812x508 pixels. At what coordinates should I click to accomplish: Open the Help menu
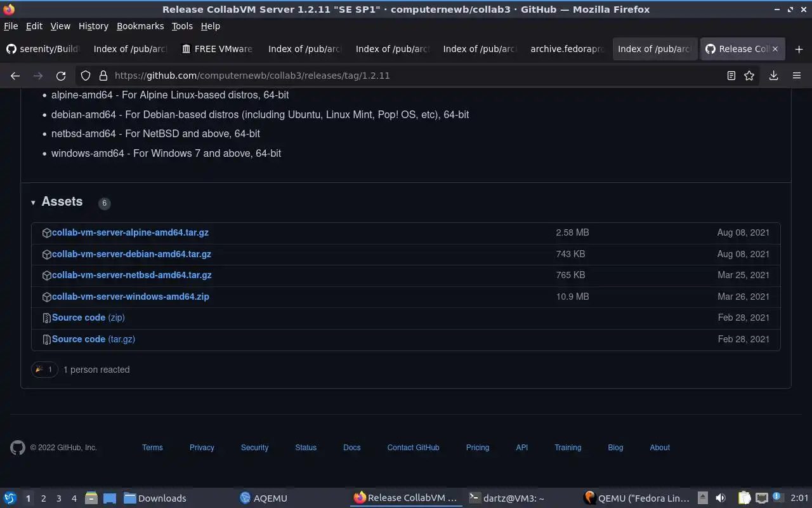(x=210, y=26)
